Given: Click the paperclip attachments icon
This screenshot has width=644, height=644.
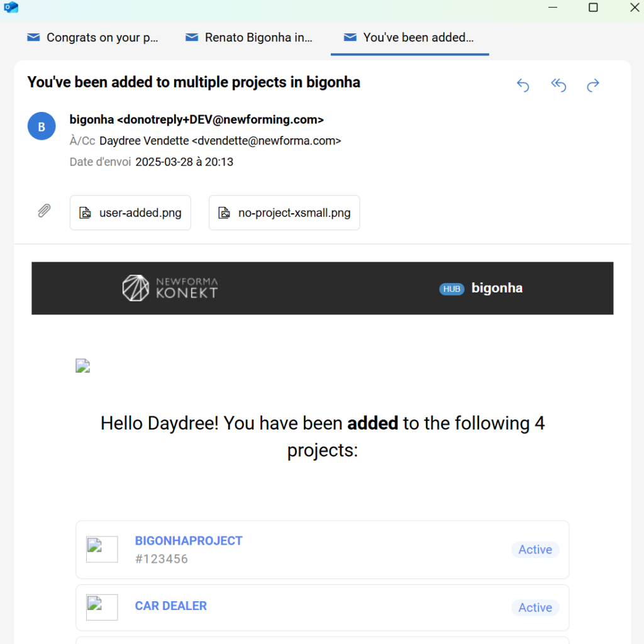Looking at the screenshot, I should (x=45, y=211).
